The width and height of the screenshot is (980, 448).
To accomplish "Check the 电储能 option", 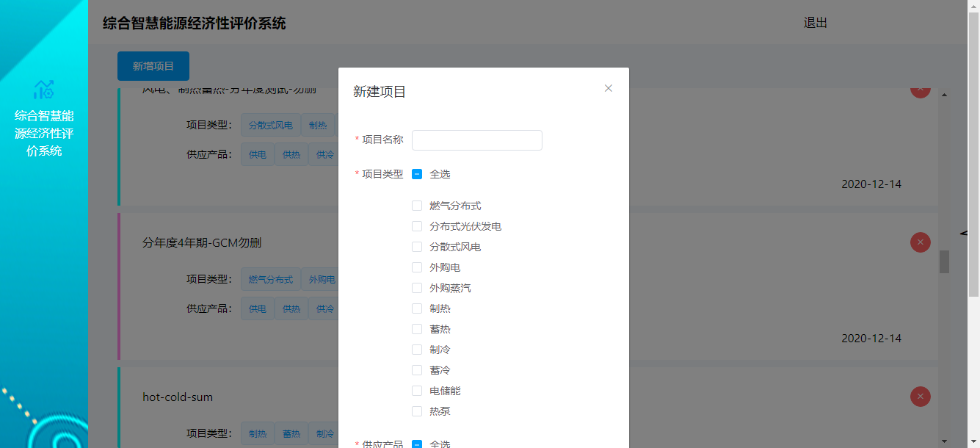I will [x=417, y=391].
